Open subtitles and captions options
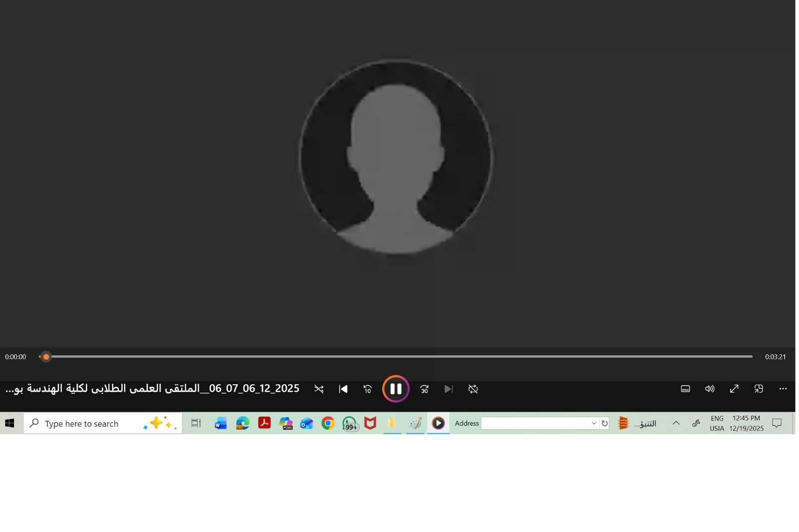This screenshot has width=799, height=532. 685,389
